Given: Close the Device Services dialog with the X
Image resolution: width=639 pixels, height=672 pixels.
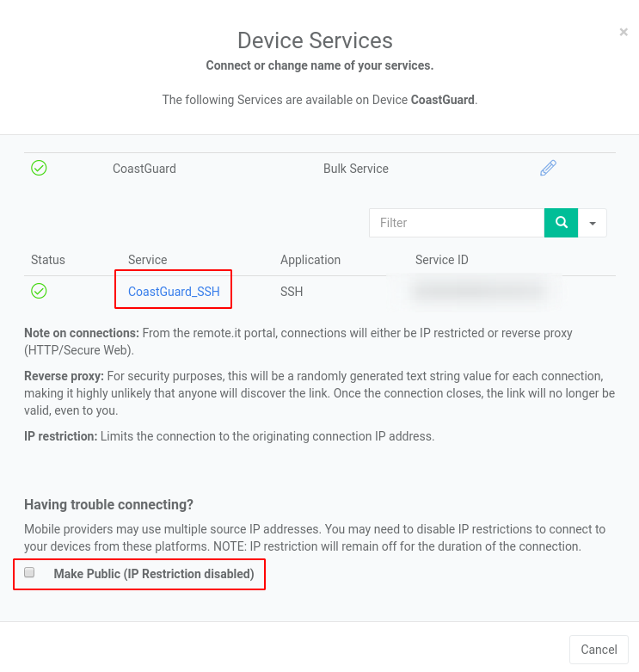Looking at the screenshot, I should pos(624,32).
